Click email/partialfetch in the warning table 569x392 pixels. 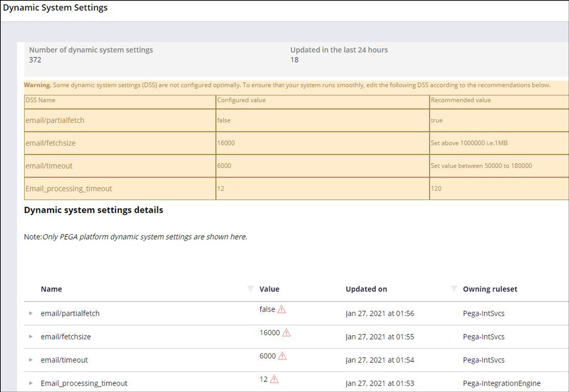(55, 120)
